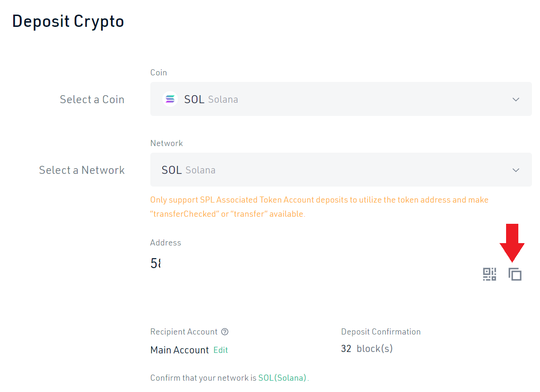Click the partially shown deposit address text
Image resolution: width=540 pixels, height=392 pixels.
tap(155, 263)
